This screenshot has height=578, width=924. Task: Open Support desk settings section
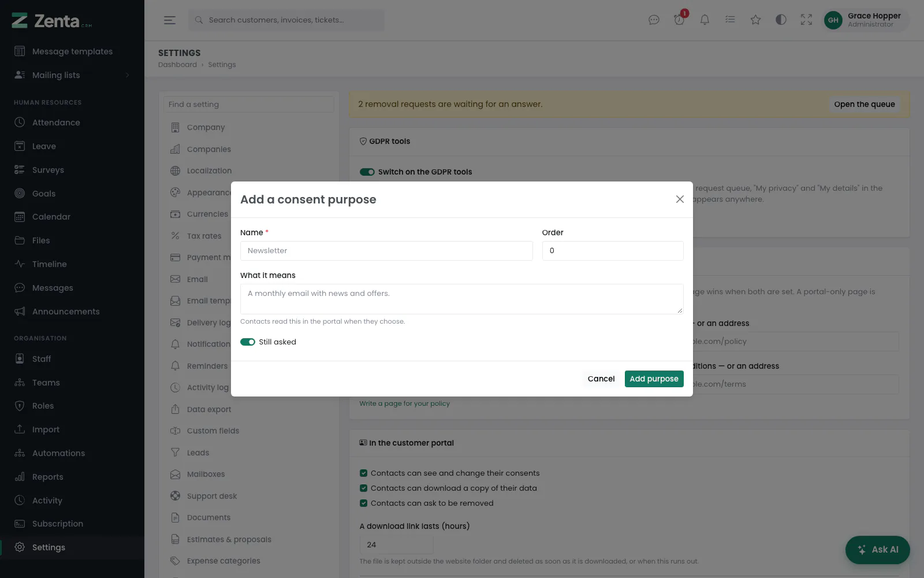(x=249, y=497)
